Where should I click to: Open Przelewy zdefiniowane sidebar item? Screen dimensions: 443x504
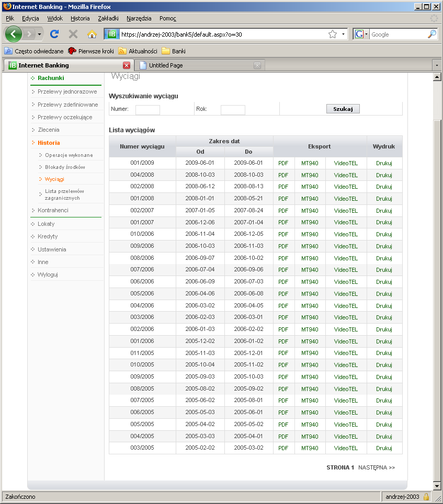point(68,105)
